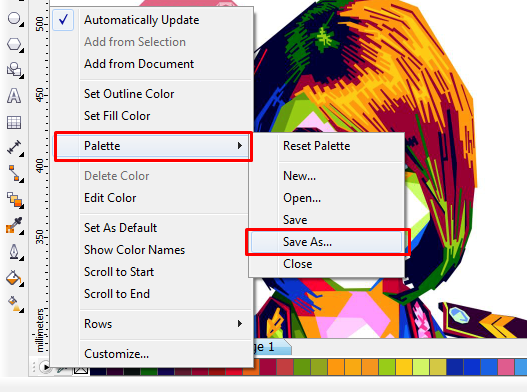This screenshot has height=392, width=527.
Task: Choose Save in Palette submenu
Action: pos(327,220)
